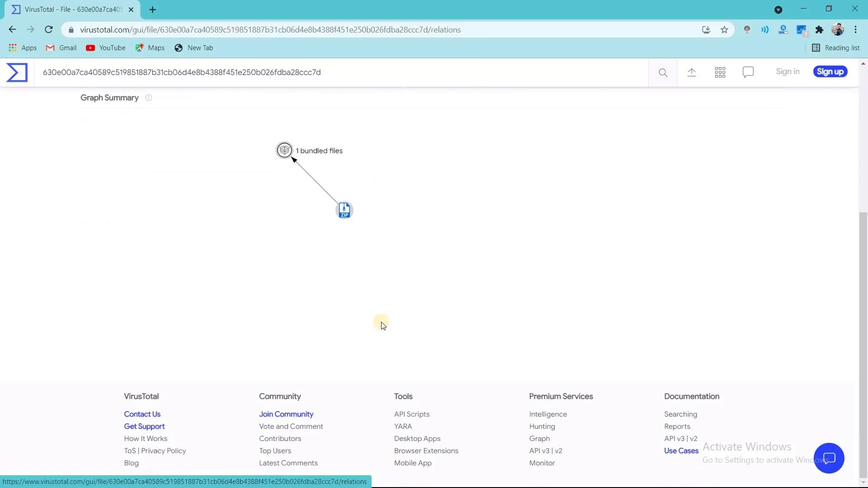This screenshot has width=868, height=488.
Task: Click the comments speech bubble icon
Action: pyautogui.click(x=748, y=72)
